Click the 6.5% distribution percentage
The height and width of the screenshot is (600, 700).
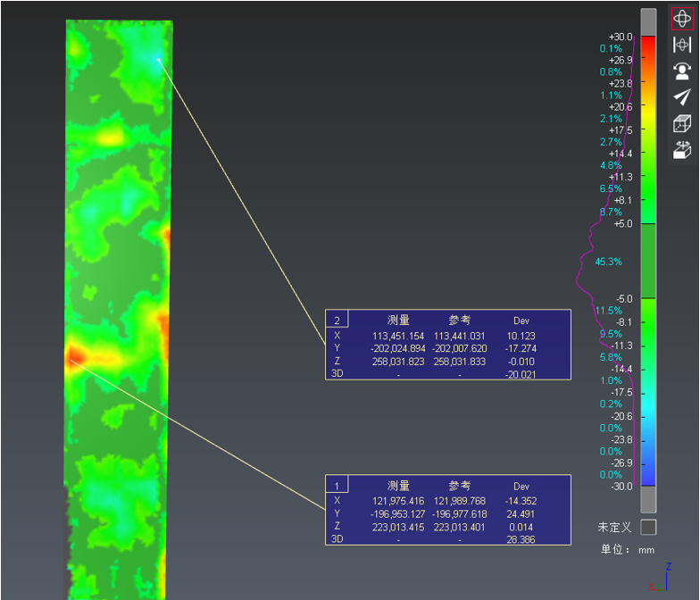click(x=611, y=188)
